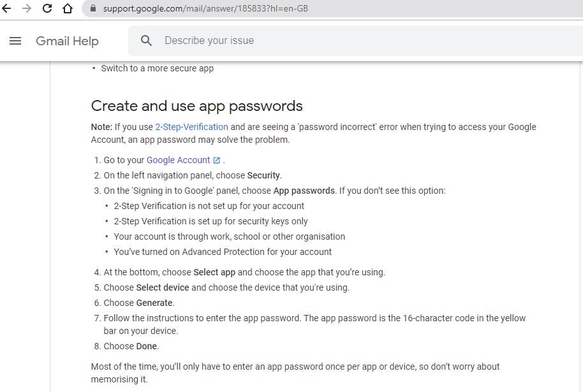Image resolution: width=583 pixels, height=392 pixels.
Task: View site info via the padlock icon
Action: pyautogui.click(x=92, y=9)
